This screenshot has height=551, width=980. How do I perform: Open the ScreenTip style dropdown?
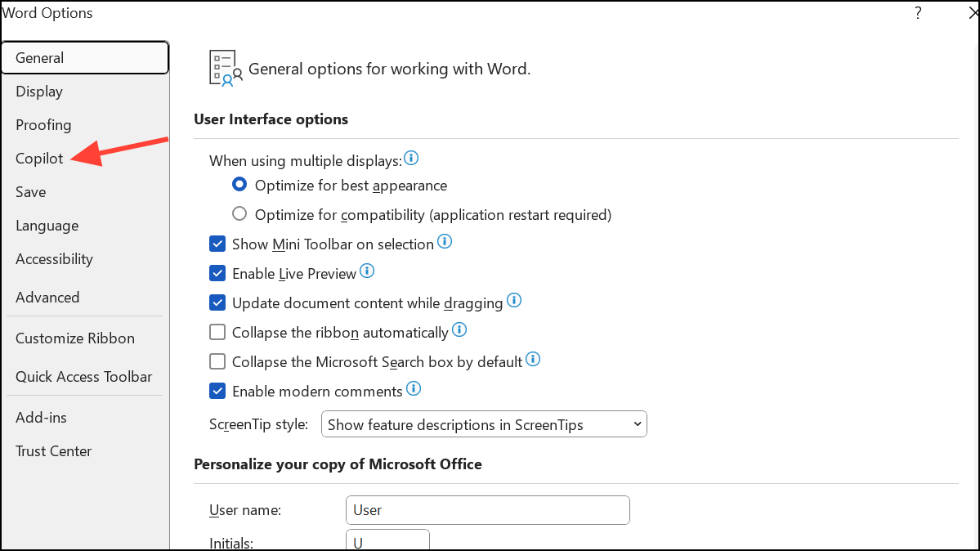484,424
